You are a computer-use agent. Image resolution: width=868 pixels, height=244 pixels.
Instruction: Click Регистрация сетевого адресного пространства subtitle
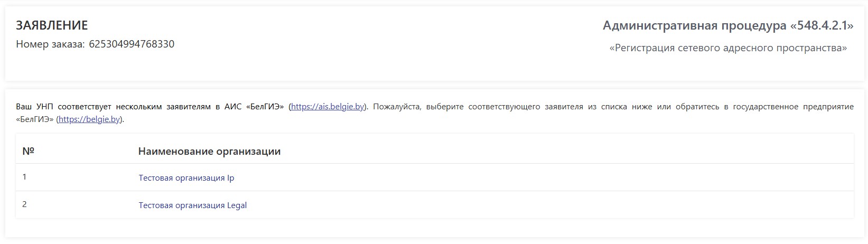(x=728, y=48)
